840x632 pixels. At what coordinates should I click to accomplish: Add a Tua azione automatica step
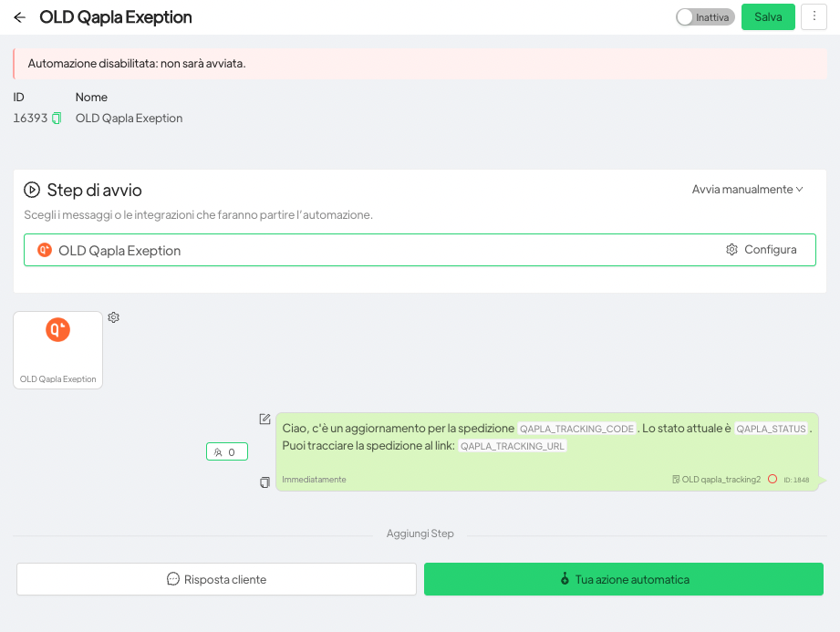tap(624, 579)
